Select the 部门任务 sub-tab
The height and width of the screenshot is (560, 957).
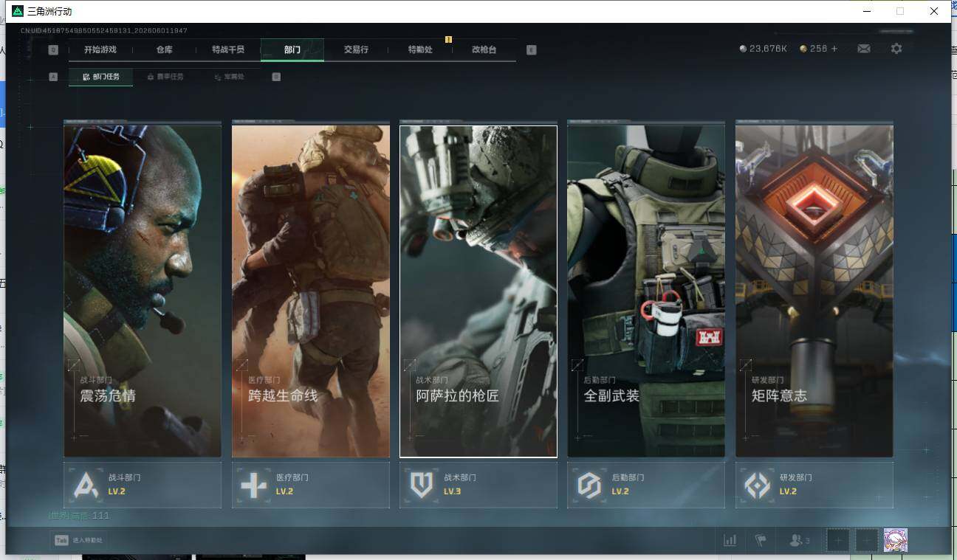coord(101,77)
